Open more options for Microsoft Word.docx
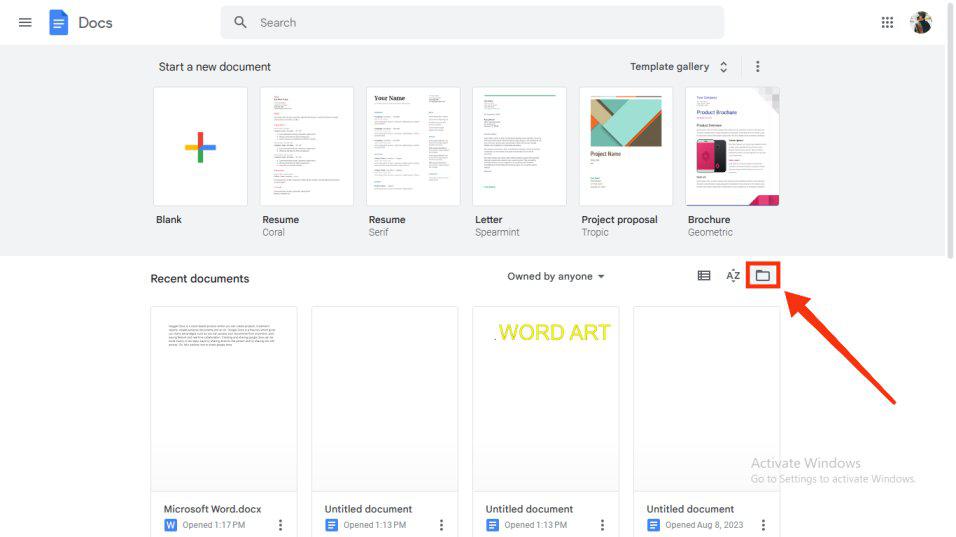 click(x=280, y=525)
